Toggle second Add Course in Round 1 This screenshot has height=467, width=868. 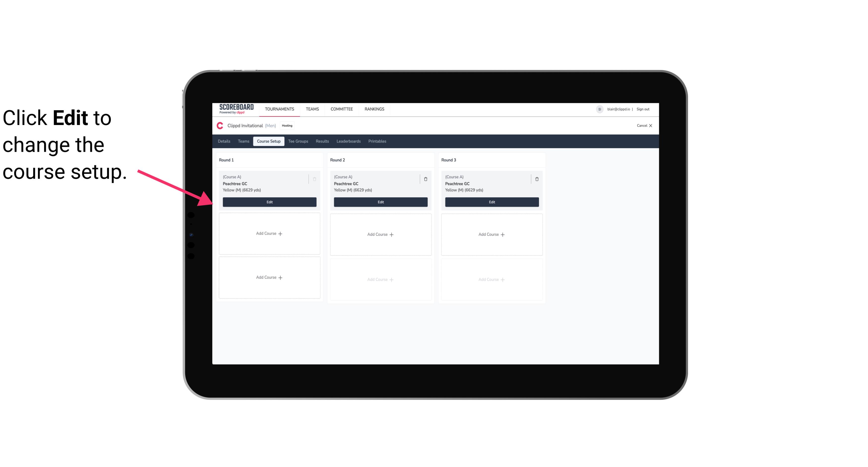[269, 277]
